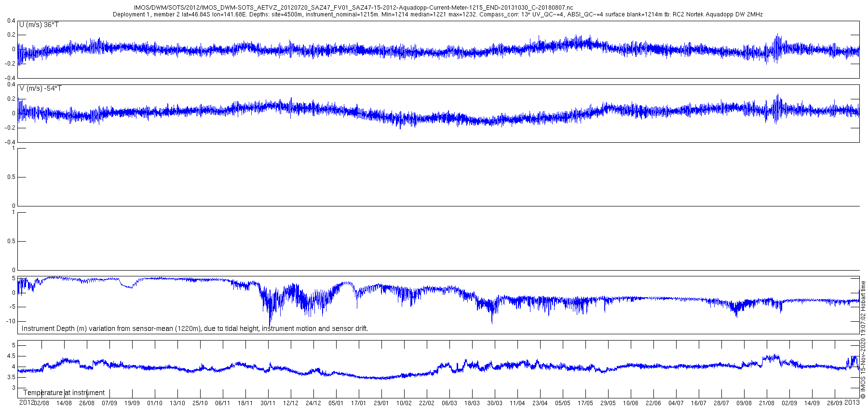Click the '17/01' date tick label
Screen dimensions: 868x410
click(x=359, y=403)
